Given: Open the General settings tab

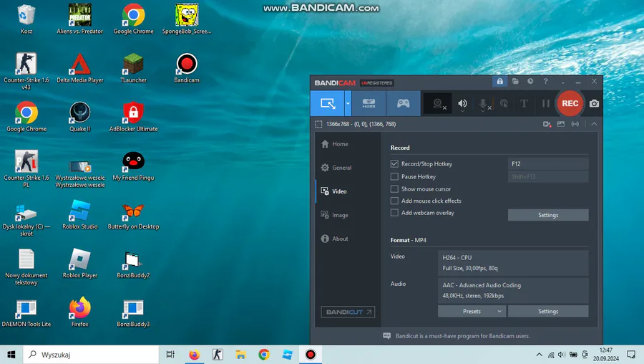Looking at the screenshot, I should (x=336, y=168).
